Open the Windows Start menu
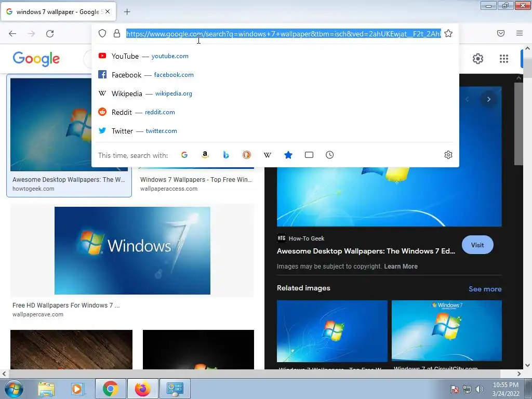Image resolution: width=532 pixels, height=399 pixels. (13, 389)
